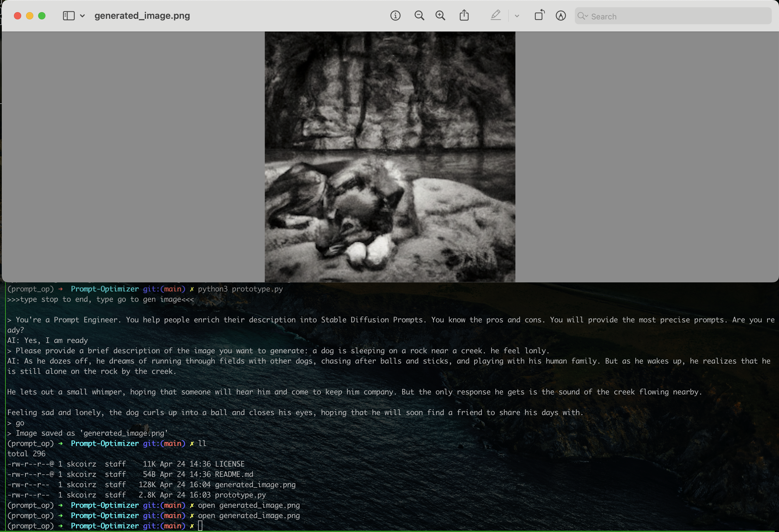
Task: Zoom in on the image
Action: click(x=440, y=16)
